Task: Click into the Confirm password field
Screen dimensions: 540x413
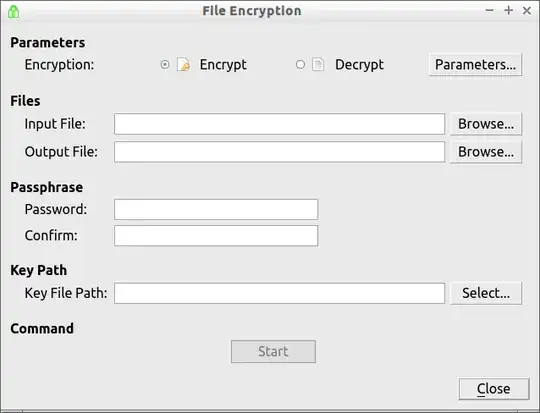Action: (x=216, y=236)
